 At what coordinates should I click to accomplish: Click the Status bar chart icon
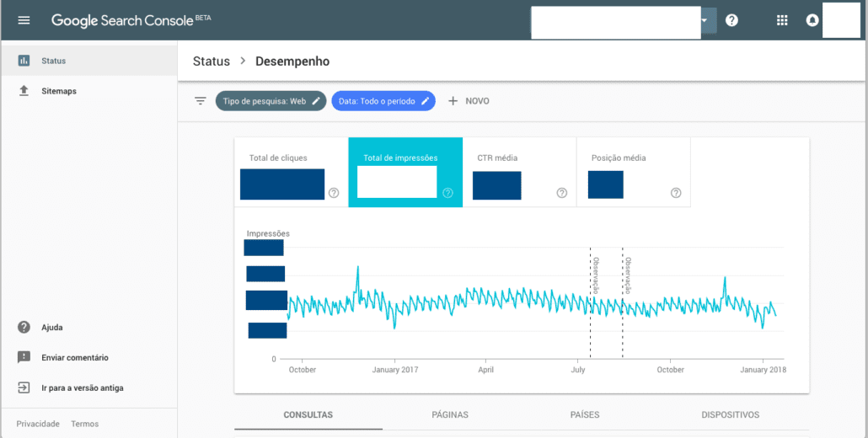(x=24, y=61)
